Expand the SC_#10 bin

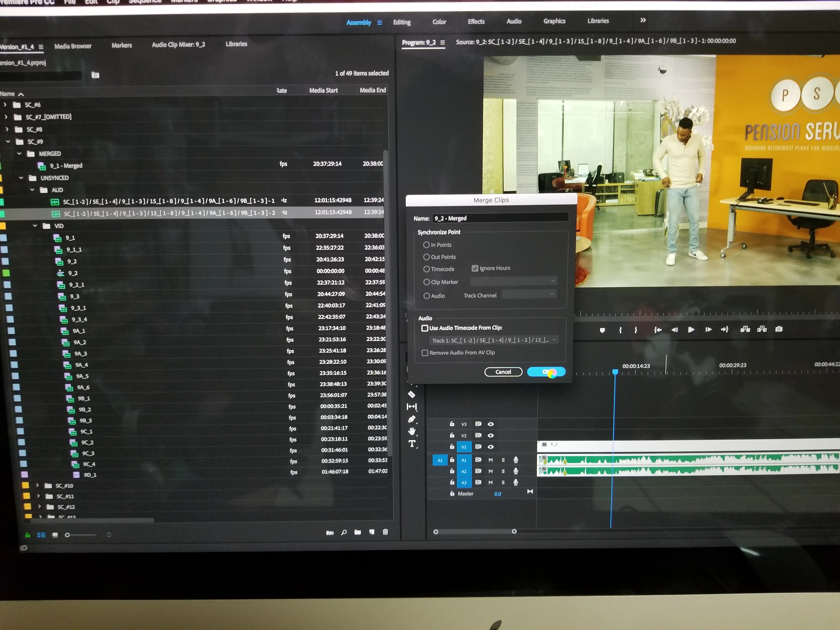tap(37, 485)
